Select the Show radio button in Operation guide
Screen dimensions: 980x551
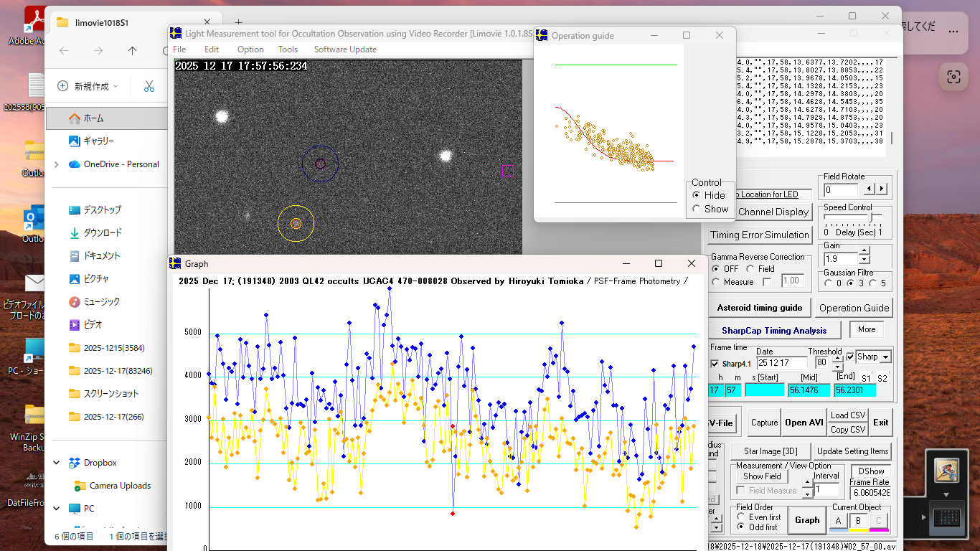pyautogui.click(x=696, y=209)
